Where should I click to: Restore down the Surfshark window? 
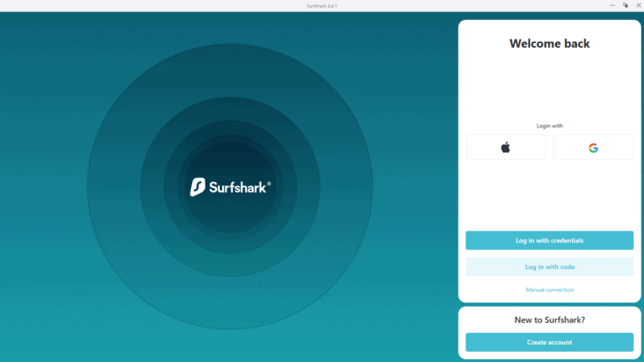coord(626,5)
